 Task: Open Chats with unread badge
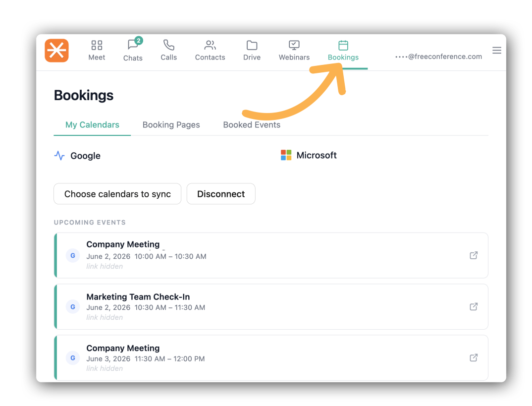[133, 45]
